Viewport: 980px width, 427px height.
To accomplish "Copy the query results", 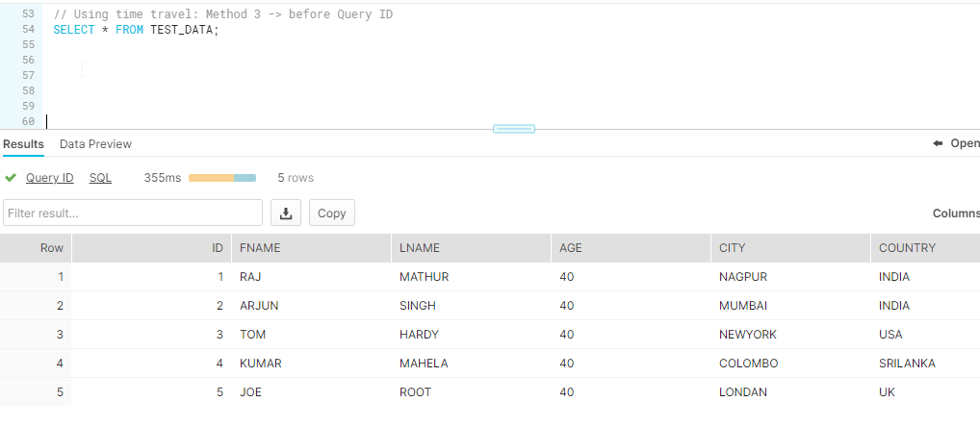I will click(x=332, y=213).
